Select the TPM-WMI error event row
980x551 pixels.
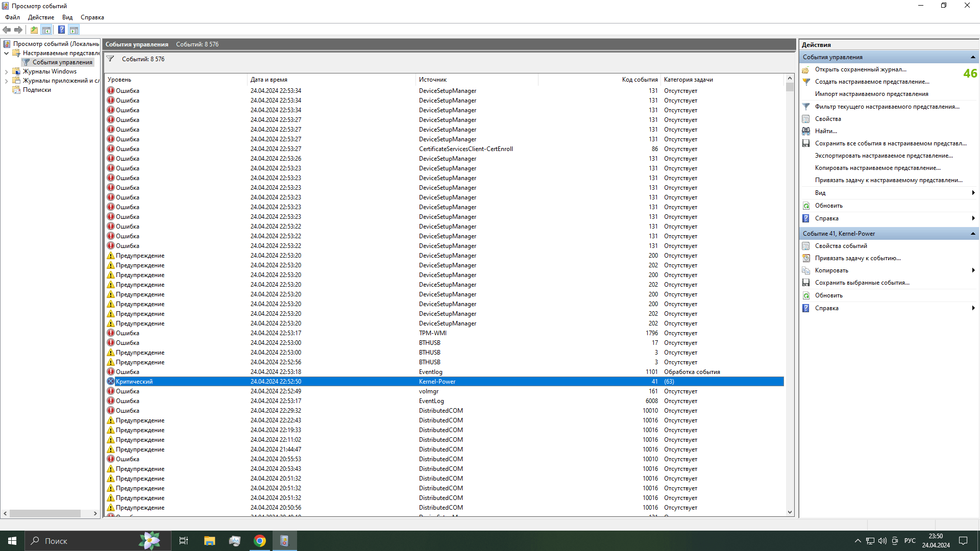click(444, 333)
